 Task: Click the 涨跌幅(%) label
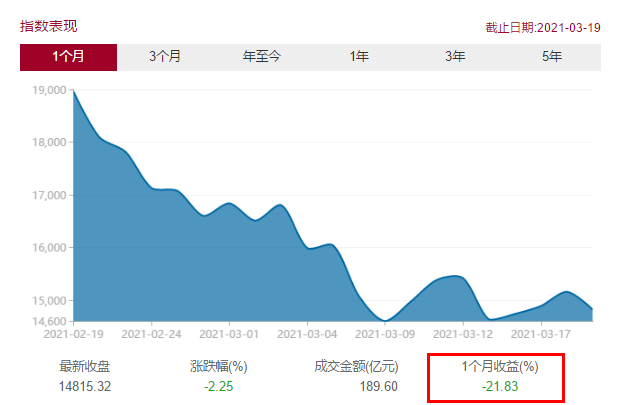pos(219,366)
